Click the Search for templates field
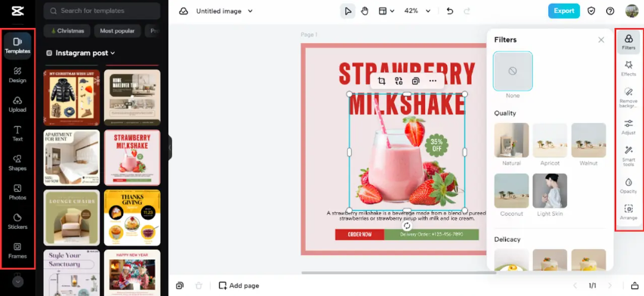 point(102,11)
